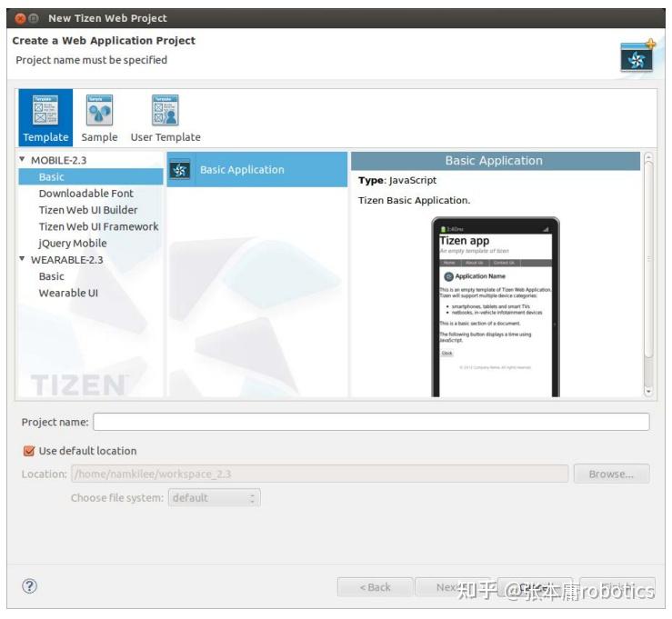Select Downloadable Font template

pos(86,194)
